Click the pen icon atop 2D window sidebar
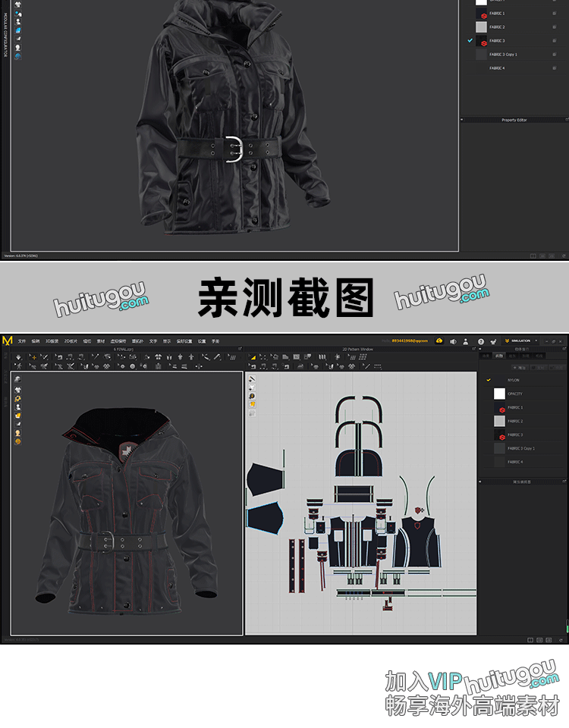This screenshot has width=569, height=728. tap(252, 379)
